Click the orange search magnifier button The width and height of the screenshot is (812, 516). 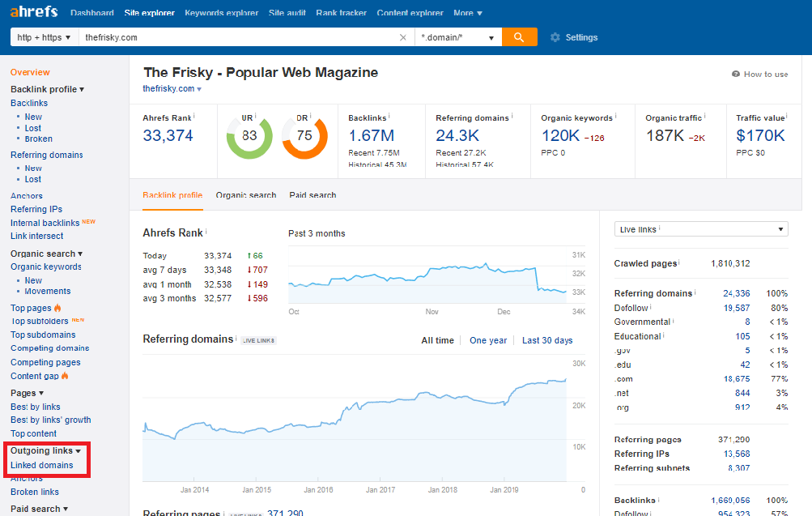[x=520, y=37]
